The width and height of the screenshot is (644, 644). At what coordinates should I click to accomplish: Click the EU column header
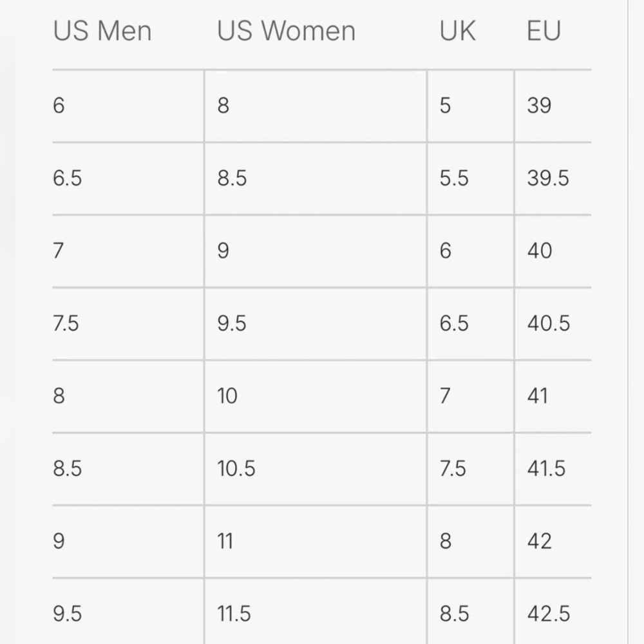[544, 31]
